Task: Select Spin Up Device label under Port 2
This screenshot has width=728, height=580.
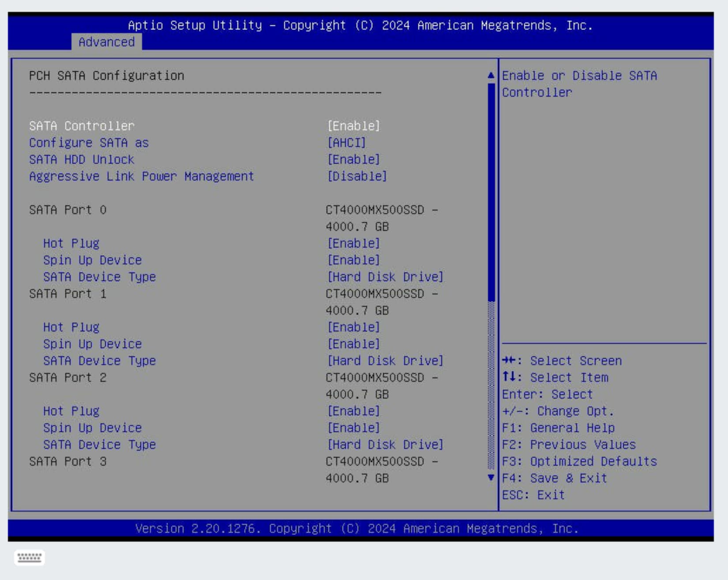Action: click(92, 428)
